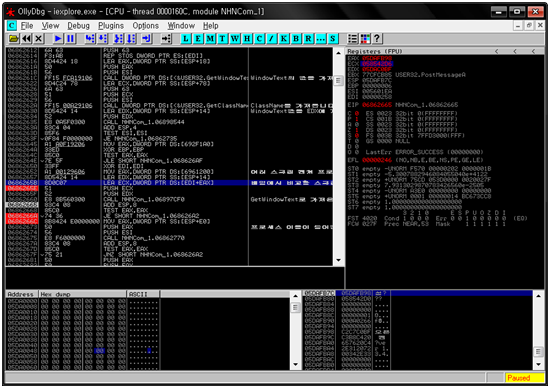Click the EFL value 00000246

[377, 160]
